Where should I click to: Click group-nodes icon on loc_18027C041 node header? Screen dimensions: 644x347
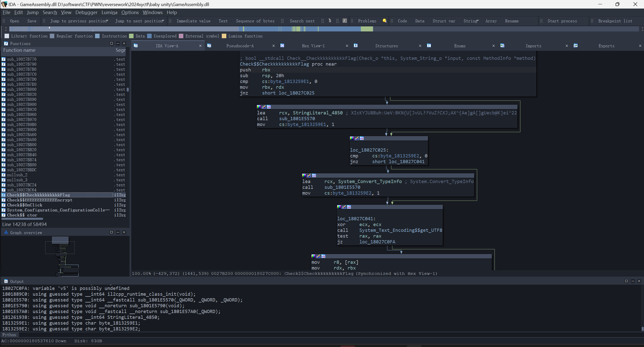349,207
